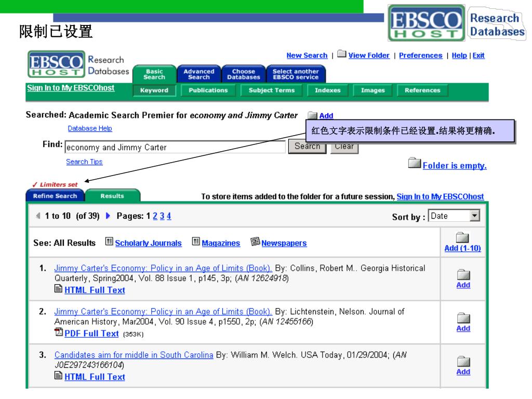Click Add link for result 1
532x399 pixels.
point(463,285)
